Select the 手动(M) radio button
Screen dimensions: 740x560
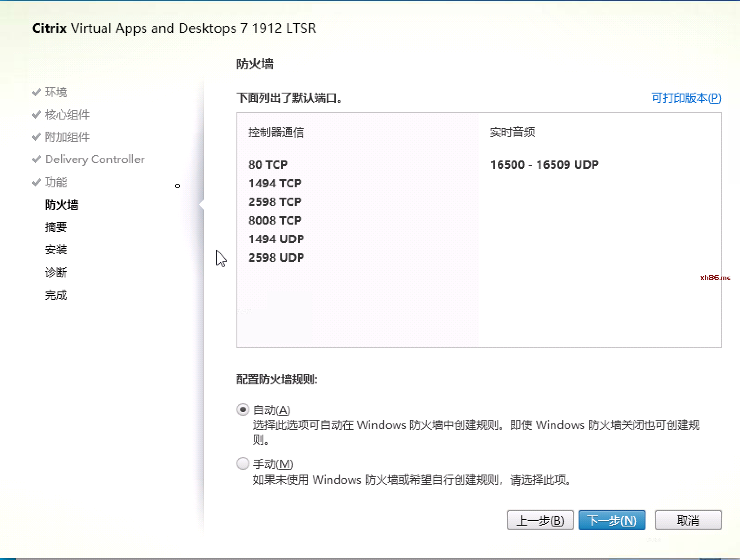(243, 464)
